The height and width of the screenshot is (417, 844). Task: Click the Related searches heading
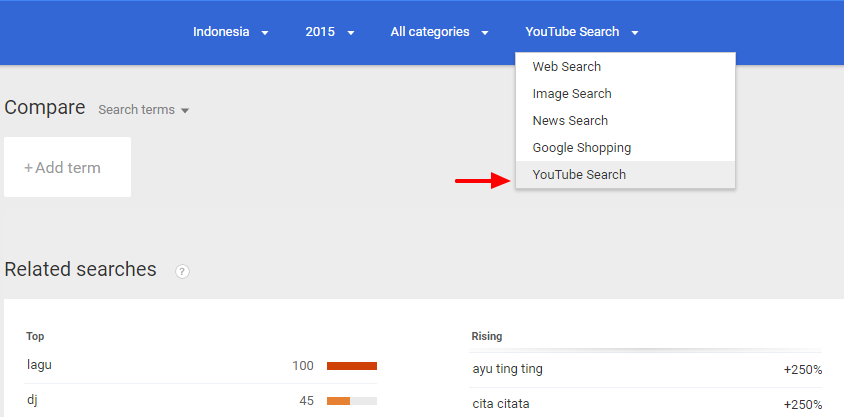tap(80, 269)
